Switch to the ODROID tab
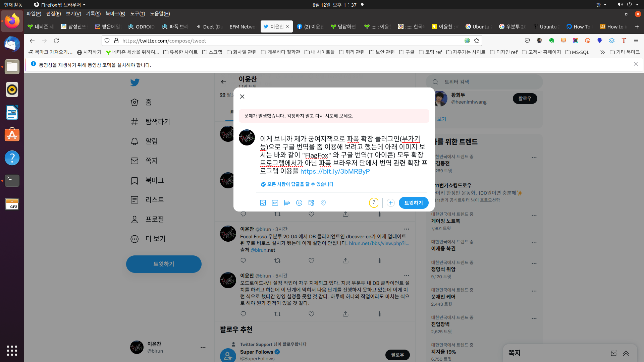 pyautogui.click(x=141, y=26)
